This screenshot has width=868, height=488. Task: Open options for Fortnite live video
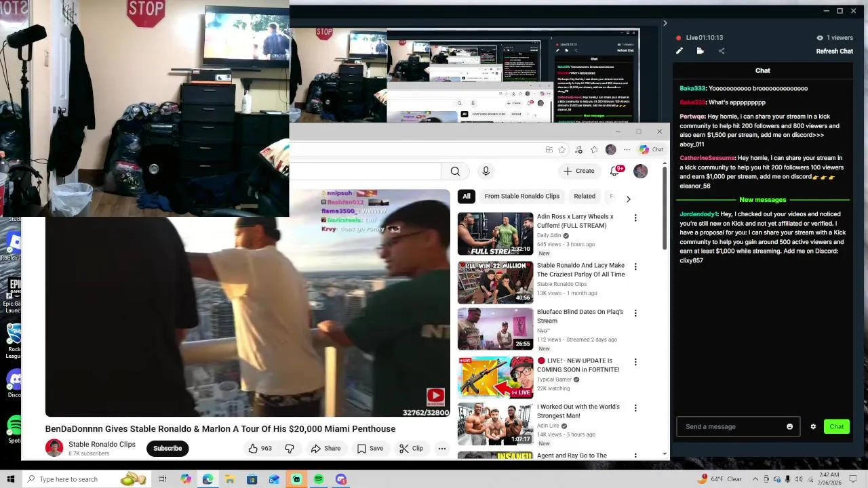(635, 362)
